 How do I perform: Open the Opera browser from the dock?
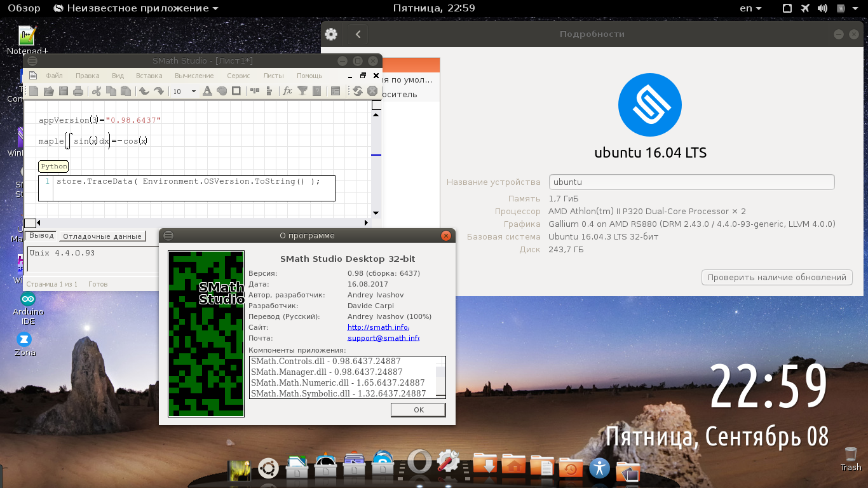(x=419, y=463)
